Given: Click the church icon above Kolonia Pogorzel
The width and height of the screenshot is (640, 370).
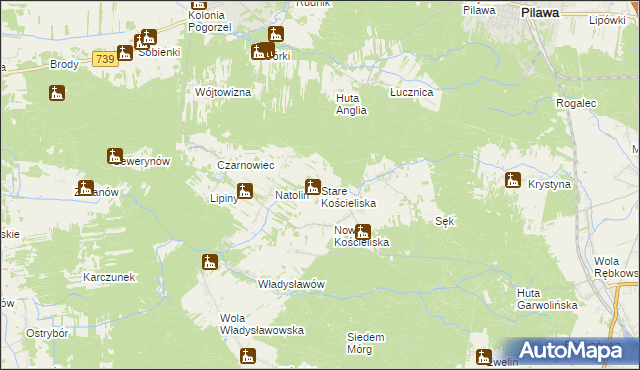Looking at the screenshot, I should pyautogui.click(x=199, y=4).
